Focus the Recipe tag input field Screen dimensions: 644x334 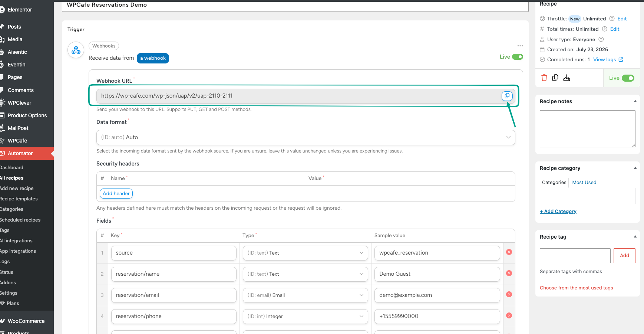click(575, 256)
